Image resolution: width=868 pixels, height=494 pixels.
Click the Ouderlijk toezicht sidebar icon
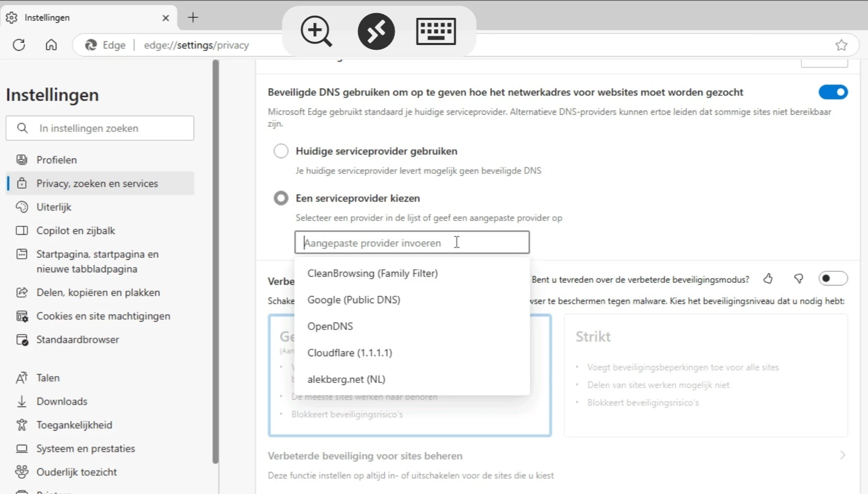point(21,472)
